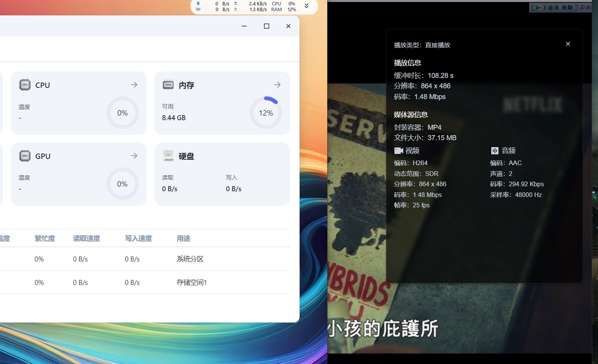Click the 用途 column header
The height and width of the screenshot is (364, 598).
184,238
